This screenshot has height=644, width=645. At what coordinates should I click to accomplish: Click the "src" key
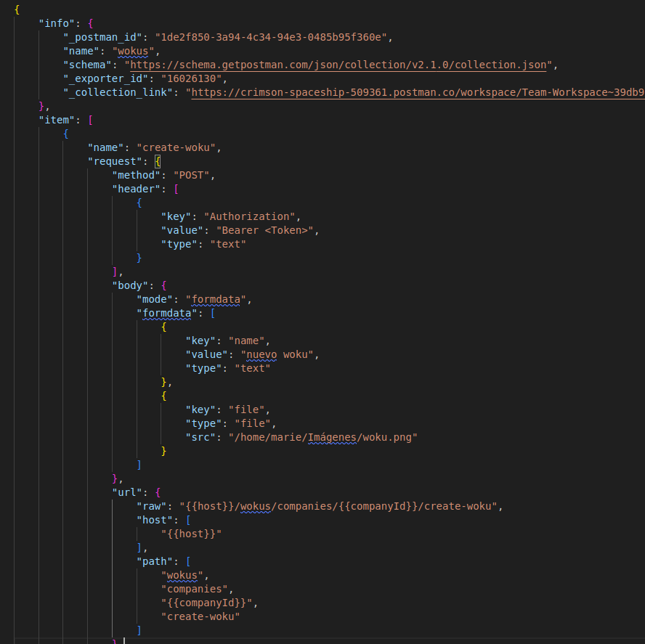[x=200, y=438]
